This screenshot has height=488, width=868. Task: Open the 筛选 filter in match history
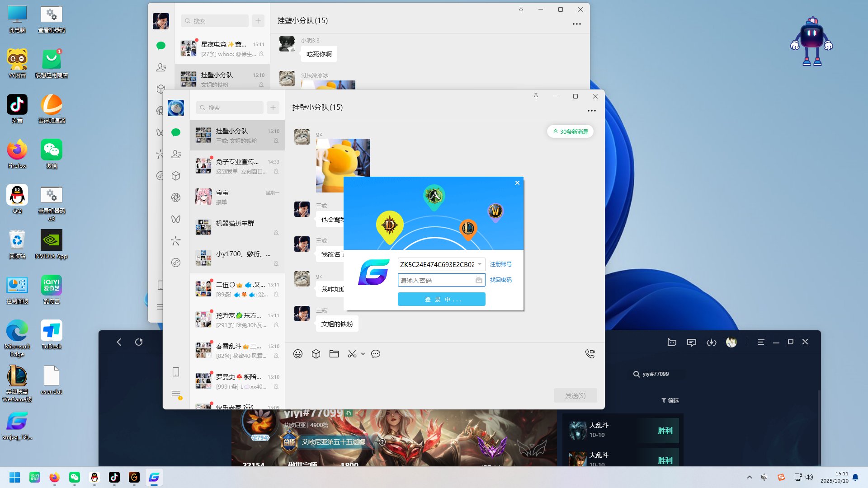(670, 400)
